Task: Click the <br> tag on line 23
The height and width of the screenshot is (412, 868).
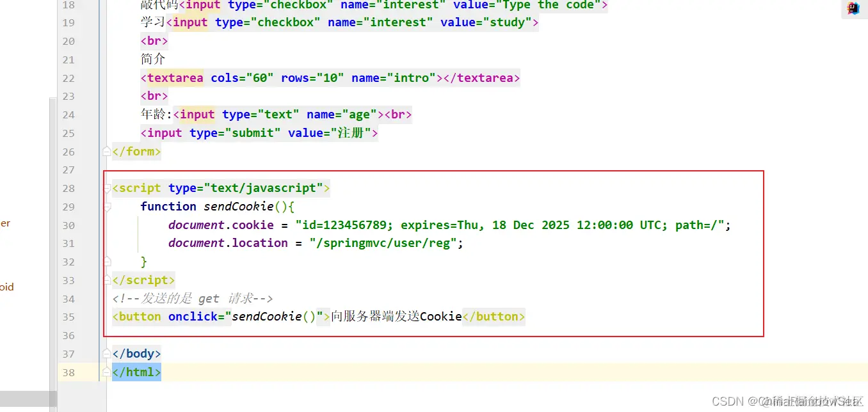Action: point(154,97)
